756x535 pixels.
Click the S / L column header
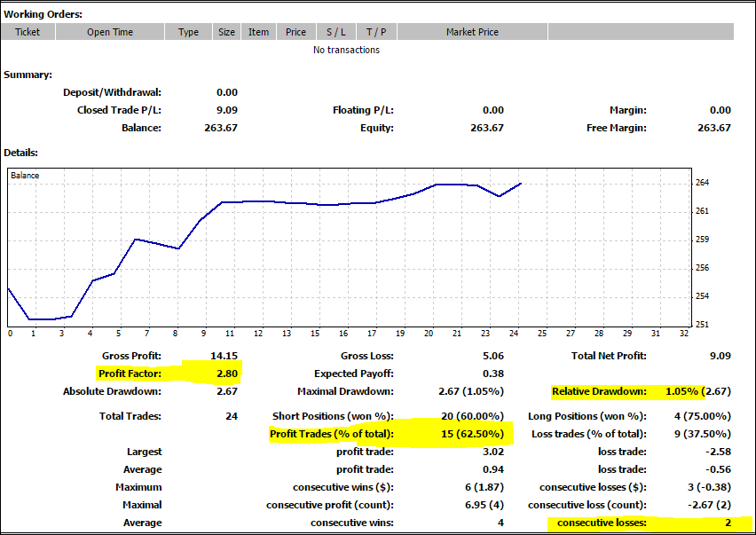coord(336,32)
